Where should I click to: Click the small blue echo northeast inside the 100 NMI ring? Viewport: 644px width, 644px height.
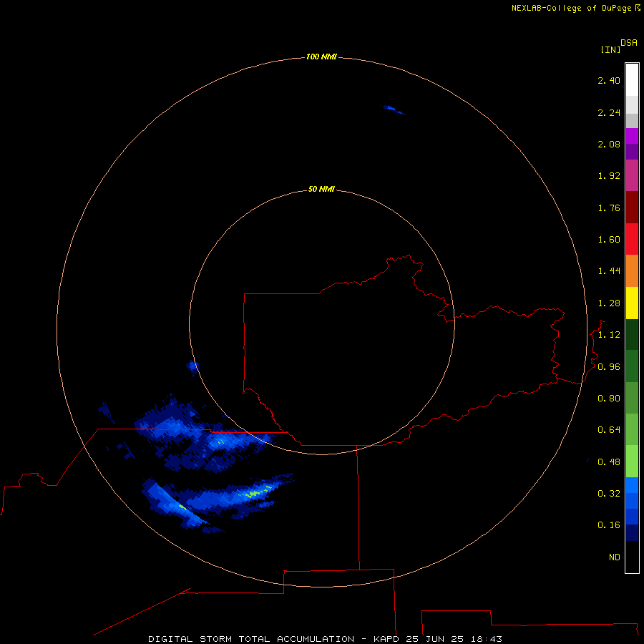[x=394, y=109]
